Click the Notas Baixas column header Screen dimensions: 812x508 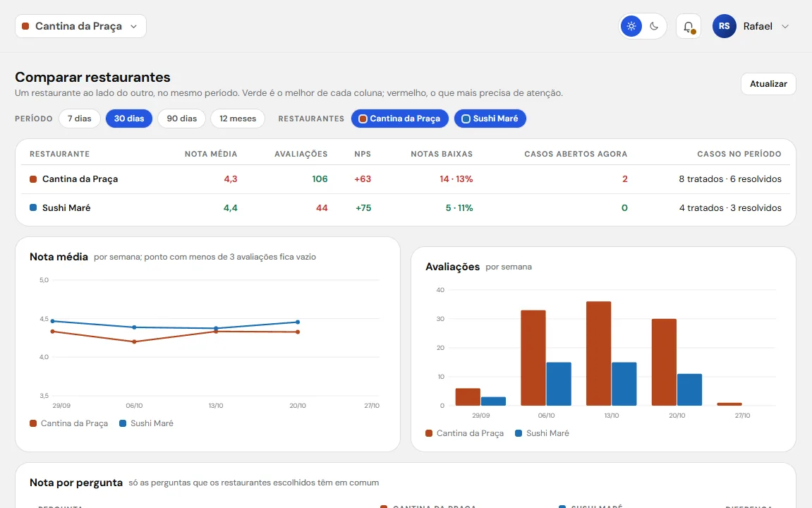442,155
